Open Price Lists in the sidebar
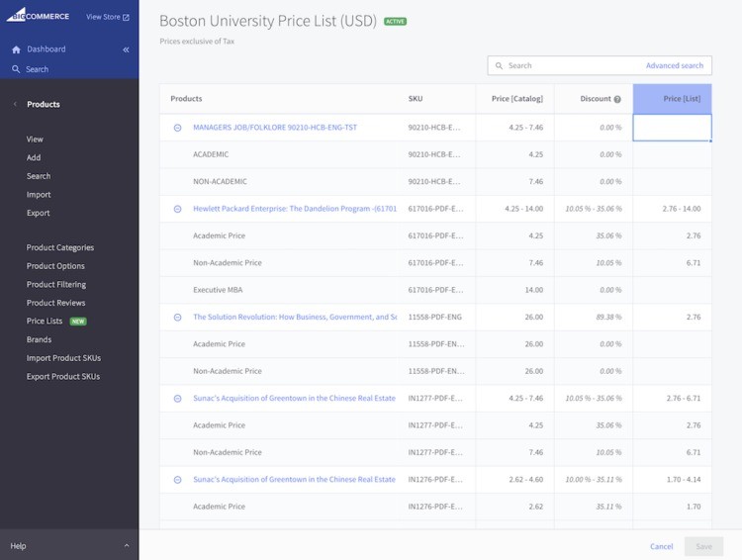Viewport: 742px width, 560px height. (x=45, y=322)
